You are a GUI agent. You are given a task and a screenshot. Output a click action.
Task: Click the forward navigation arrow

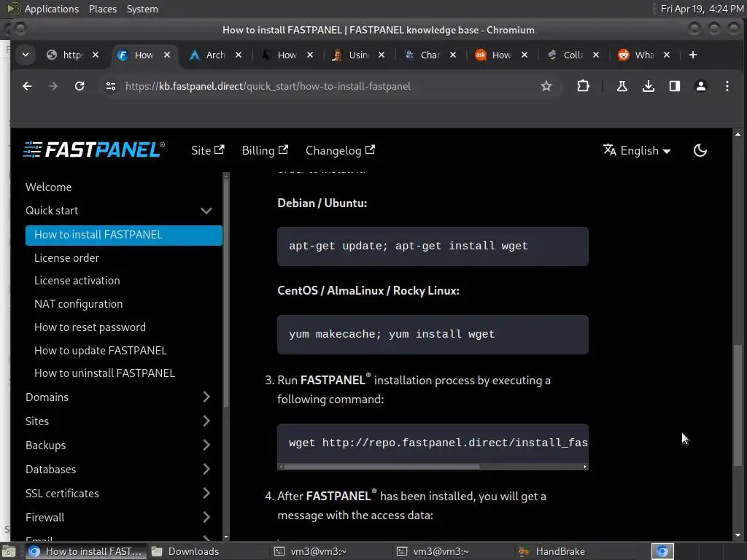pos(53,86)
